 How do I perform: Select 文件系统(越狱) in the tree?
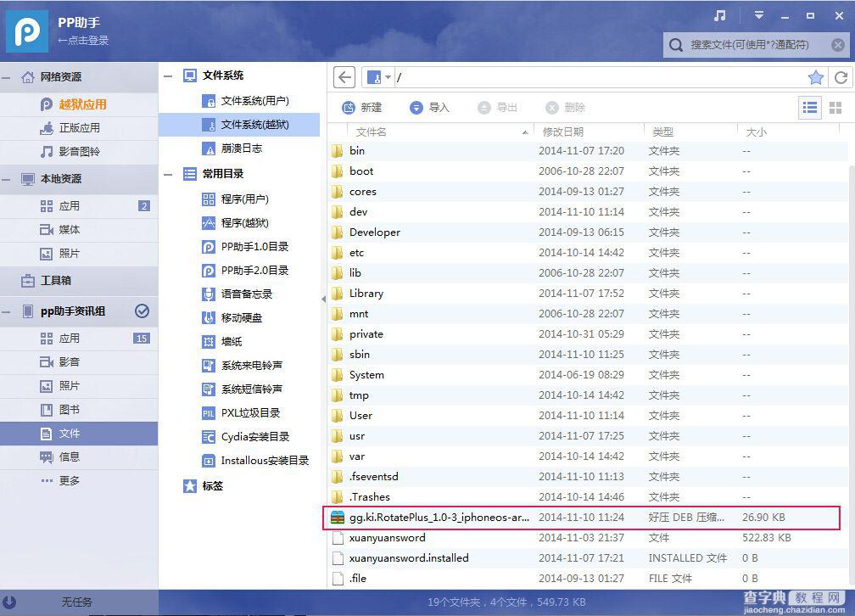click(x=239, y=125)
